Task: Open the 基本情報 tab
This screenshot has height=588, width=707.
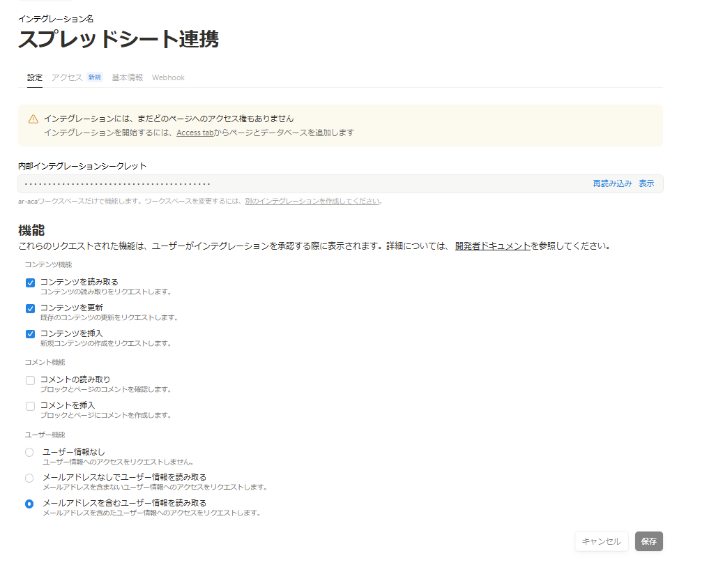Action: point(127,77)
